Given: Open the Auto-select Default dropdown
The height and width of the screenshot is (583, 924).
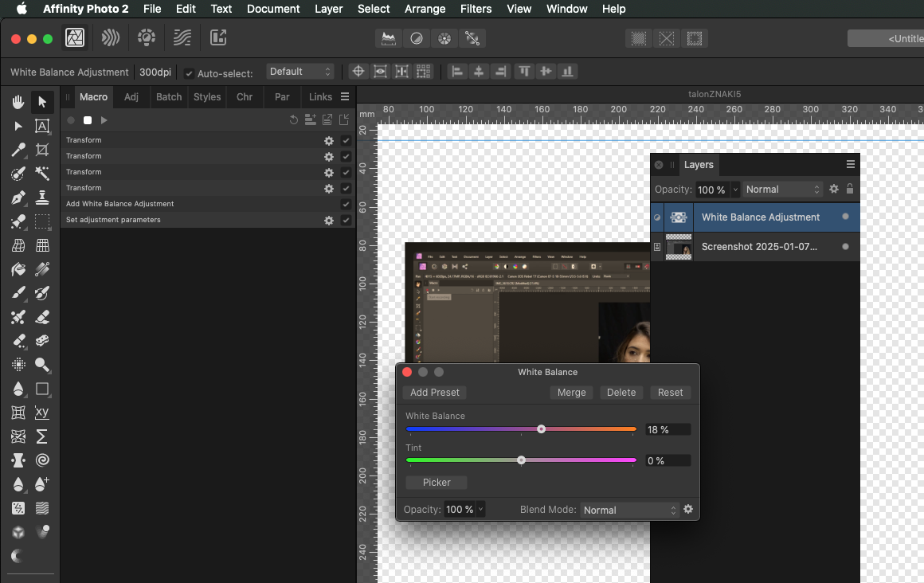Looking at the screenshot, I should pyautogui.click(x=300, y=72).
